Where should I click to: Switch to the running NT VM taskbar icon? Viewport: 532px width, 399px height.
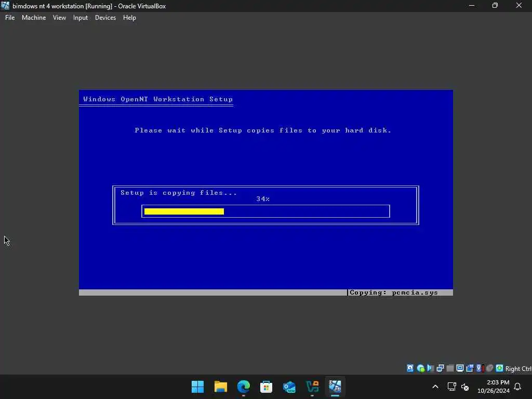[x=335, y=387]
